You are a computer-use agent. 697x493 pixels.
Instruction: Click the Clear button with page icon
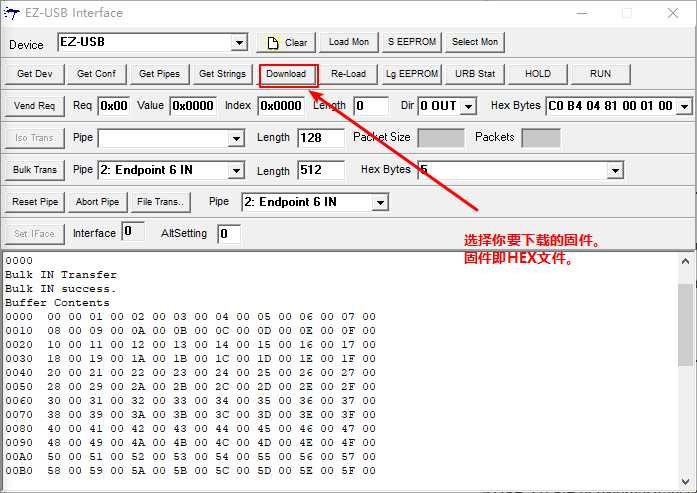[286, 43]
